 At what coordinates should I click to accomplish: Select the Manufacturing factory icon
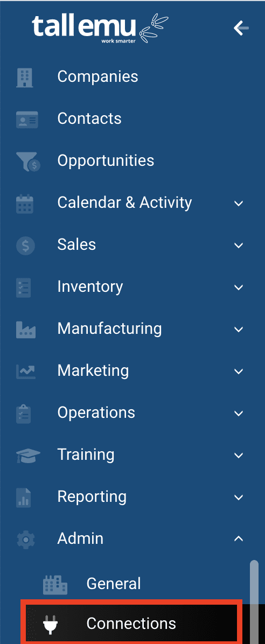coord(26,330)
